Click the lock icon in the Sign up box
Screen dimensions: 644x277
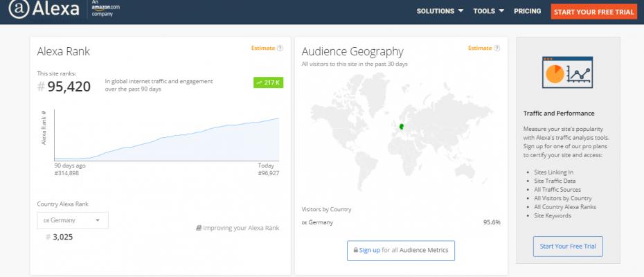(356, 250)
